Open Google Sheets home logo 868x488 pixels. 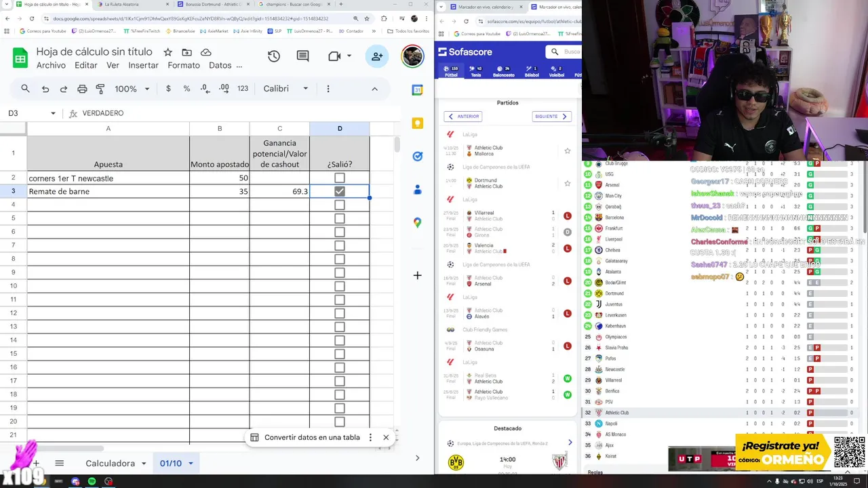(20, 58)
